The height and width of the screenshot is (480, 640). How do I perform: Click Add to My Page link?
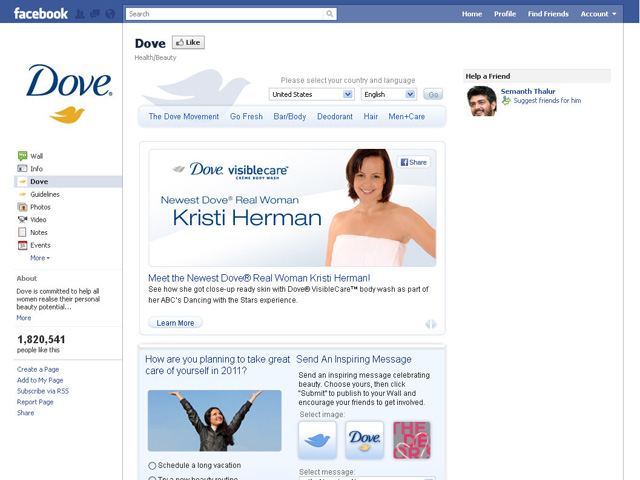click(x=40, y=380)
